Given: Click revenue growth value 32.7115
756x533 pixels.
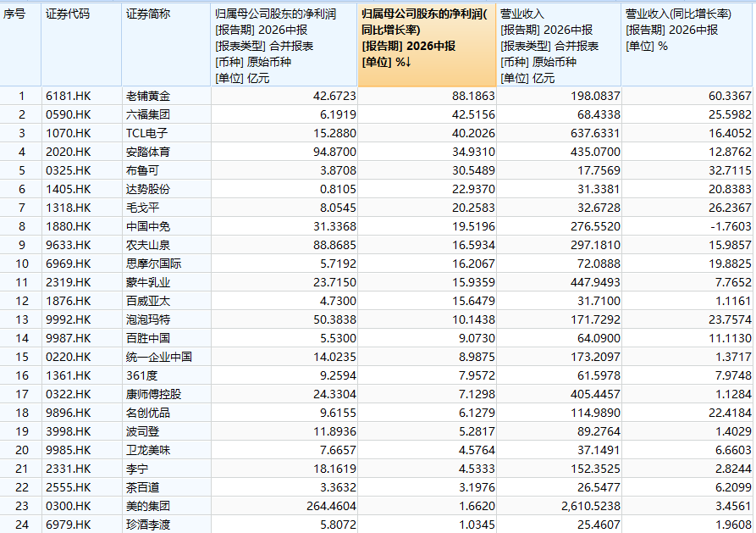Looking at the screenshot, I should point(730,171).
